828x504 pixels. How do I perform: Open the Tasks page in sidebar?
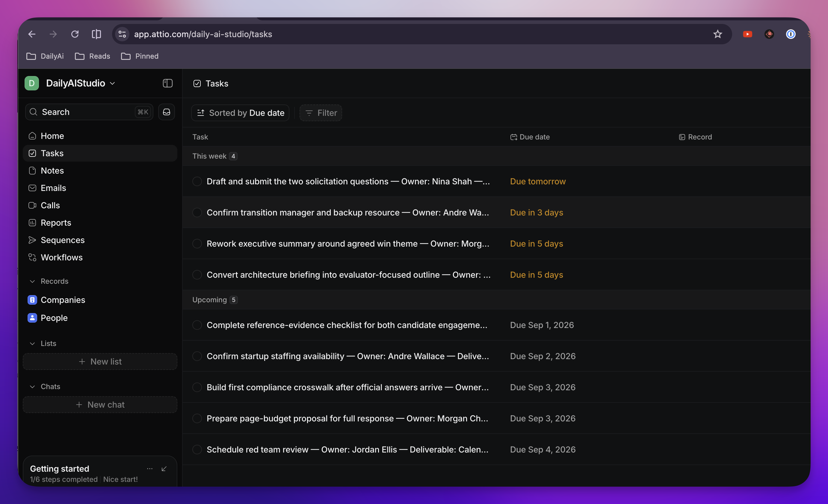click(100, 154)
